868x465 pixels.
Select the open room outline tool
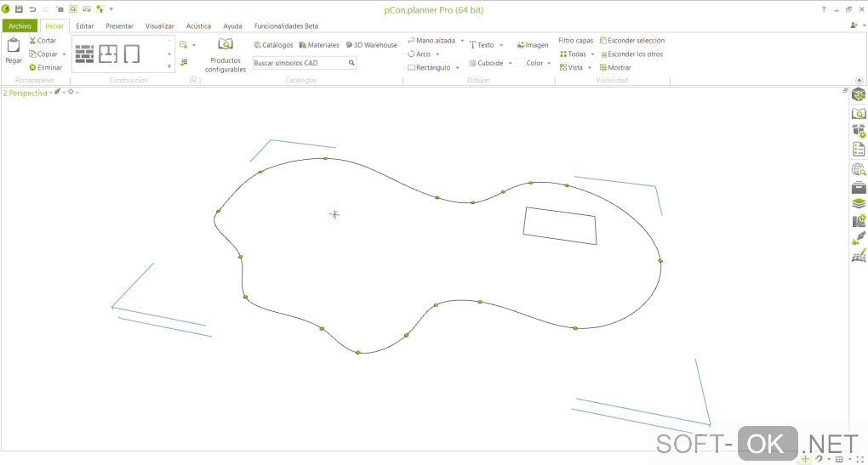tap(132, 54)
